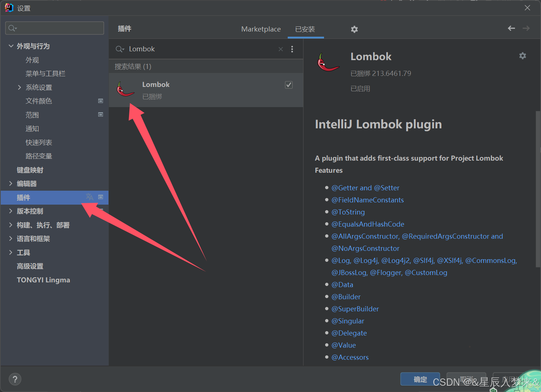Open the @EqualsAndHashCode link
This screenshot has height=392, width=541.
point(368,224)
